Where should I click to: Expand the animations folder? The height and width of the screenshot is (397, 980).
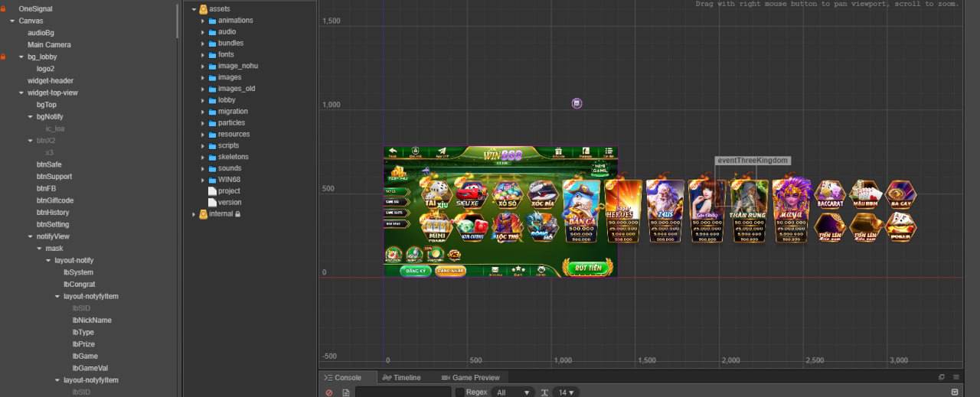click(x=203, y=21)
